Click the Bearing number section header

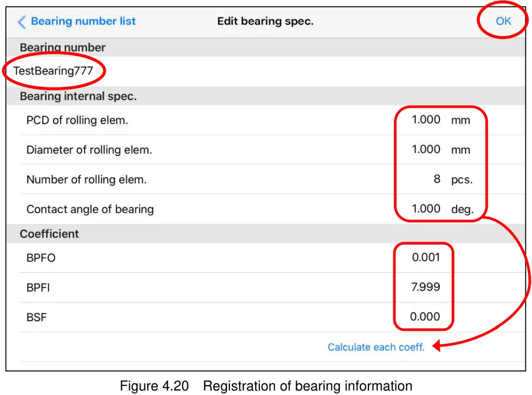click(x=62, y=48)
